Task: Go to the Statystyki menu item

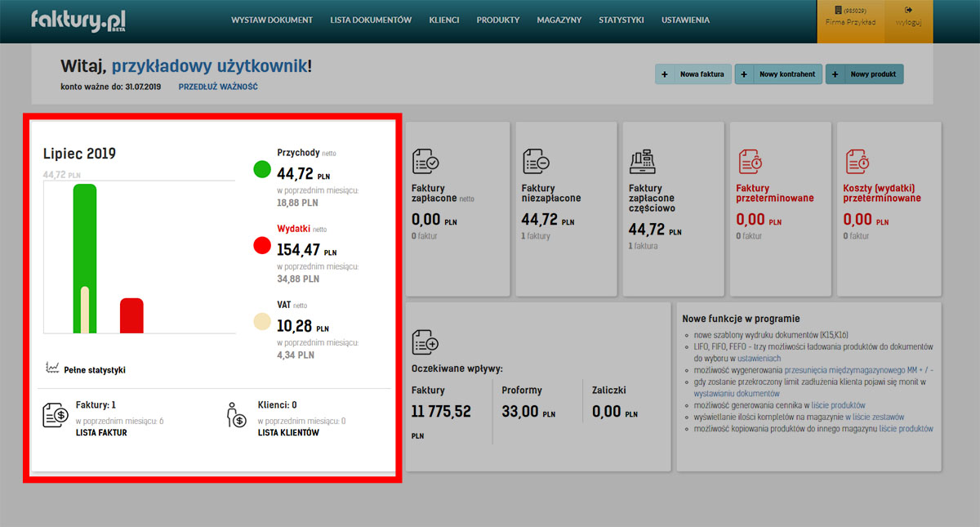Action: click(x=621, y=20)
